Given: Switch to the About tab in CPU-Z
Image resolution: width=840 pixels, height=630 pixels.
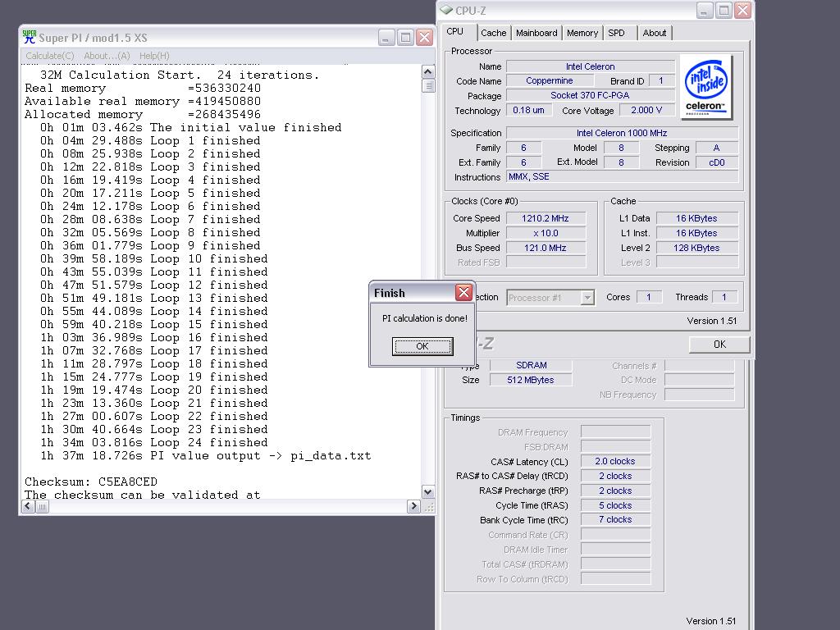Looking at the screenshot, I should point(654,33).
